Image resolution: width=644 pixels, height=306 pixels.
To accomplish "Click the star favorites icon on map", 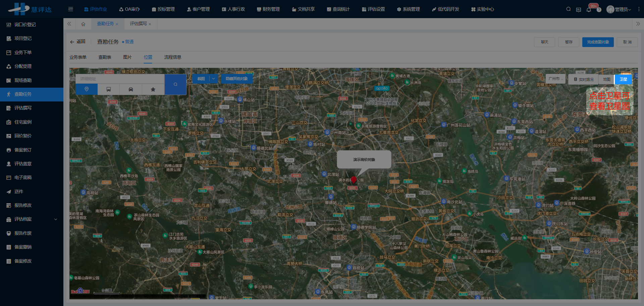I will coord(153,89).
